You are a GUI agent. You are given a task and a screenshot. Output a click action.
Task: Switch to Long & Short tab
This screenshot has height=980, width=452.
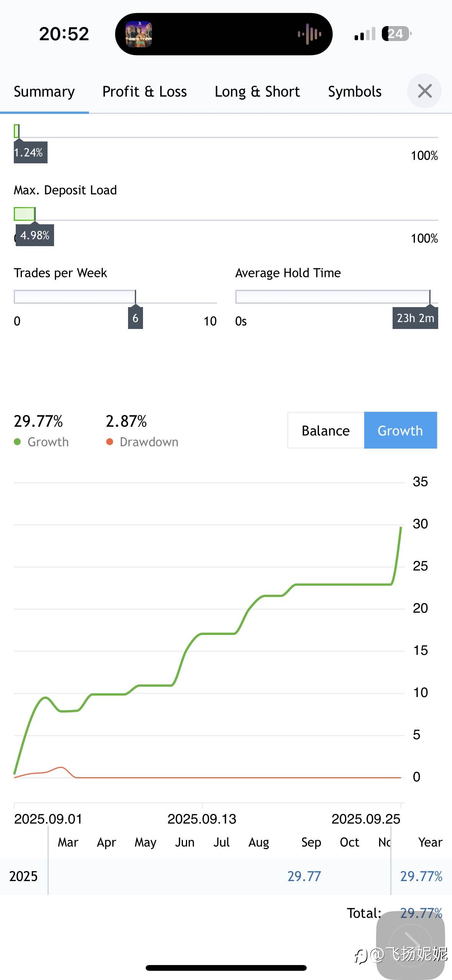(257, 92)
